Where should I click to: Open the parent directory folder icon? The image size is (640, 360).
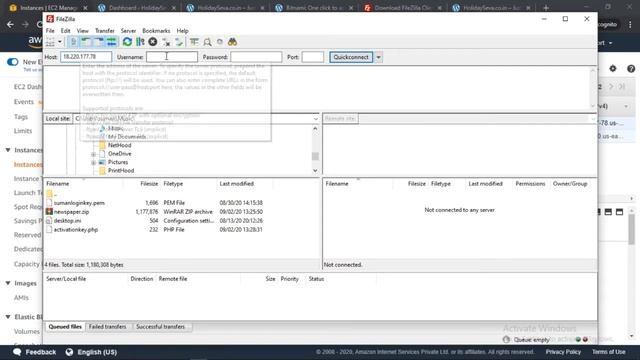click(x=49, y=193)
